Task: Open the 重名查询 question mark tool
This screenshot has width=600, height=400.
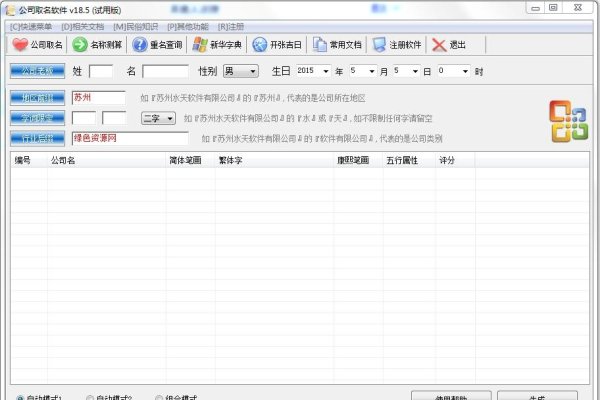Action: tap(157, 45)
